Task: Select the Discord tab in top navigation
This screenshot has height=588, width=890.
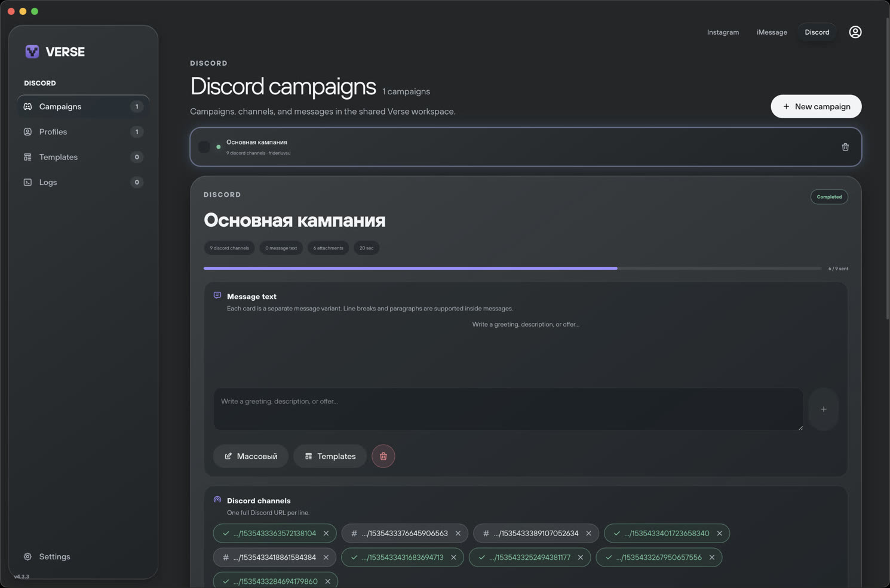Action: coord(817,32)
